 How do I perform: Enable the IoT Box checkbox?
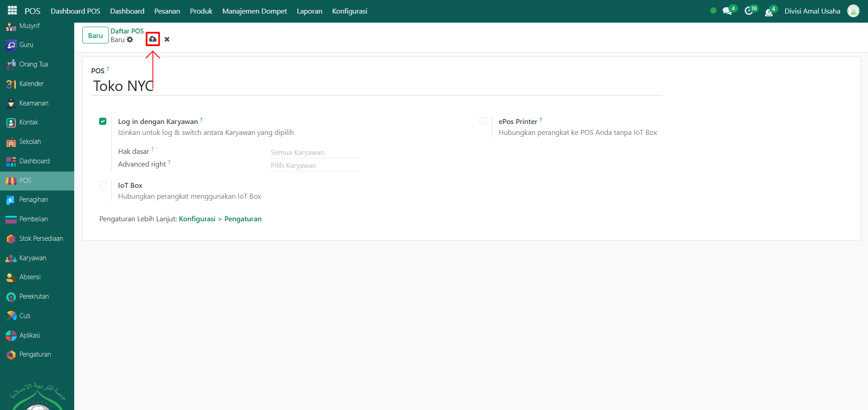point(103,185)
